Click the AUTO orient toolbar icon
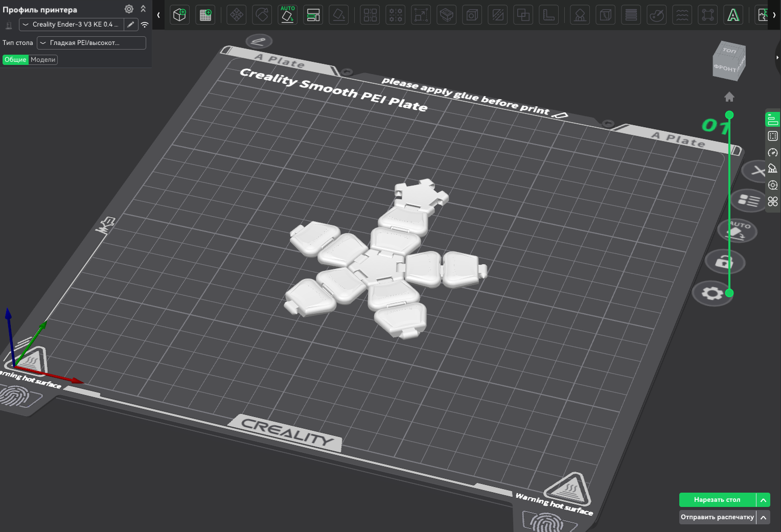 tap(288, 15)
